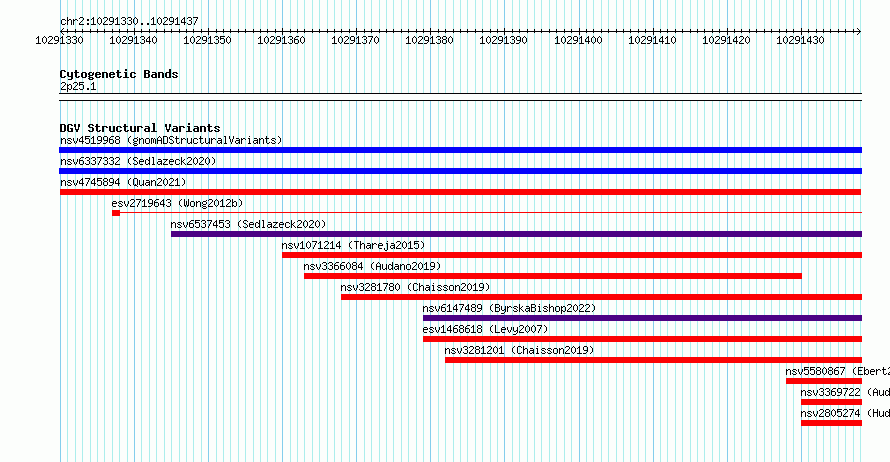Click the Cytogenetic Bands track title
890x462 pixels.
[119, 74]
